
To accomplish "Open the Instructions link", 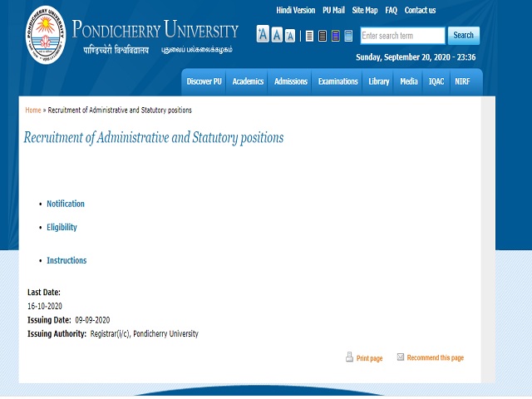I will pos(66,260).
